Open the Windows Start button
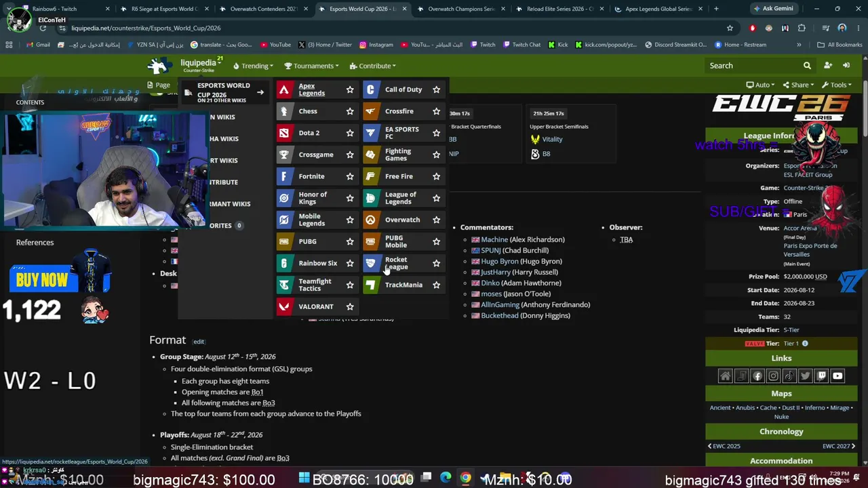The height and width of the screenshot is (488, 868). point(304,478)
